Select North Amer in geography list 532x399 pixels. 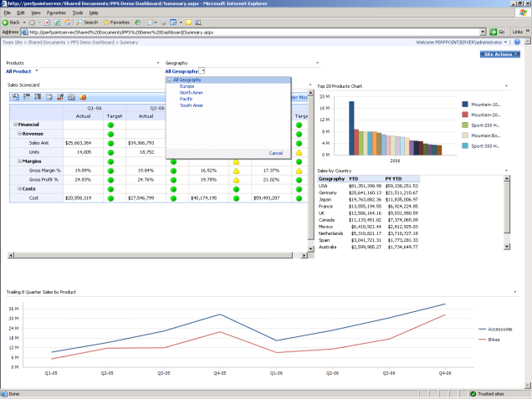pyautogui.click(x=192, y=93)
